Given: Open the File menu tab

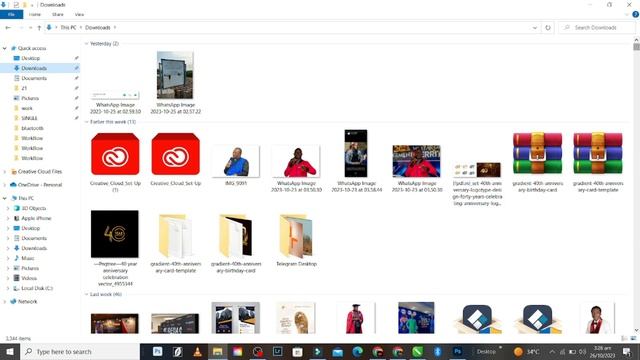Looking at the screenshot, I should pyautogui.click(x=11, y=14).
